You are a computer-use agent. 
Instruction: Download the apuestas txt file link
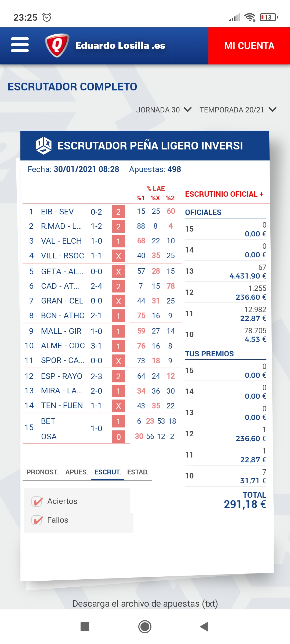click(145, 603)
